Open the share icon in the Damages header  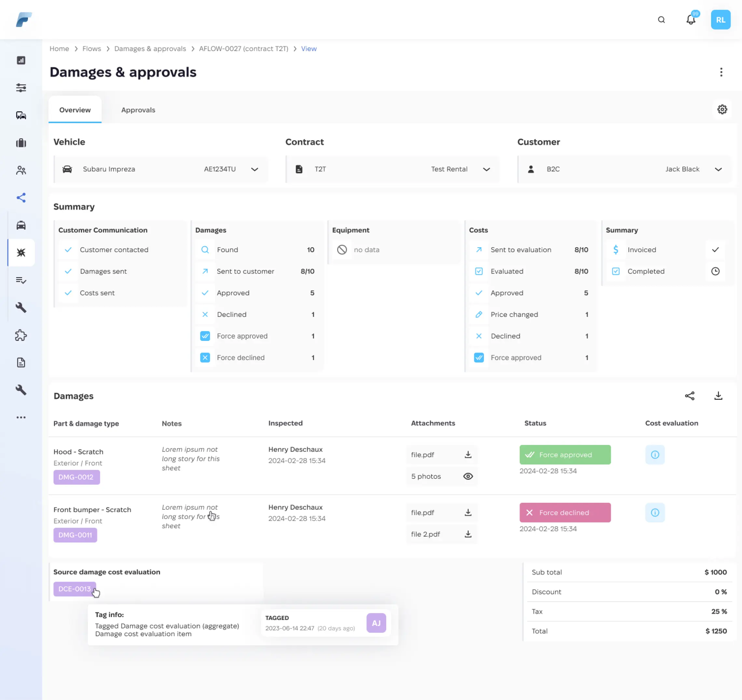tap(690, 396)
